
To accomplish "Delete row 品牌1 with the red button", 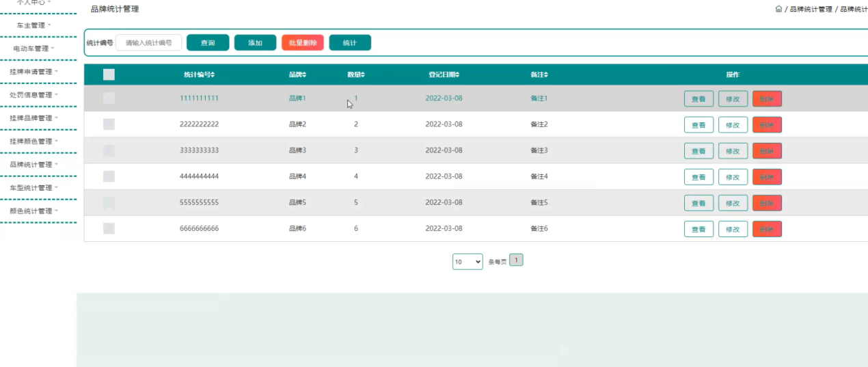I will coord(767,99).
